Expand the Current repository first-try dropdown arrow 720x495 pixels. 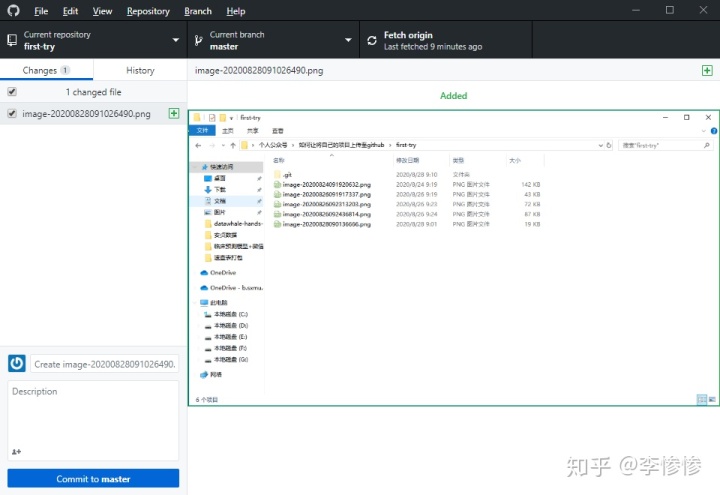pos(175,40)
